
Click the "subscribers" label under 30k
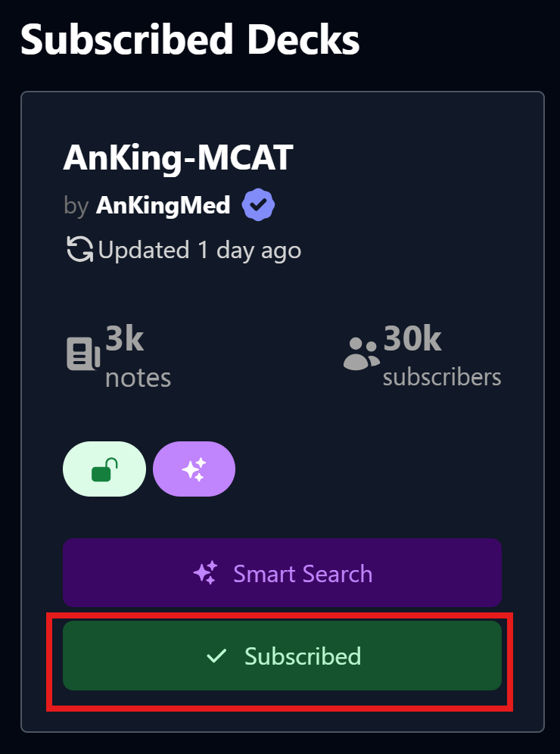point(442,377)
